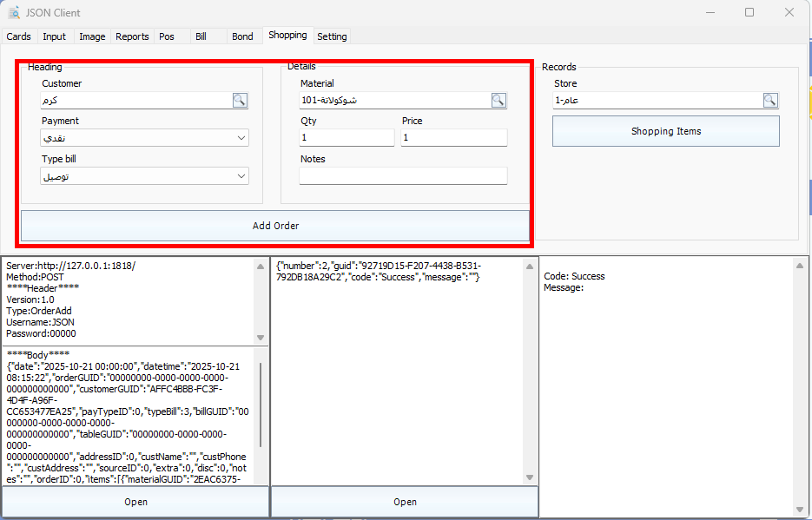This screenshot has height=520, width=812.
Task: Click the Customer search magnifier icon
Action: click(x=240, y=101)
